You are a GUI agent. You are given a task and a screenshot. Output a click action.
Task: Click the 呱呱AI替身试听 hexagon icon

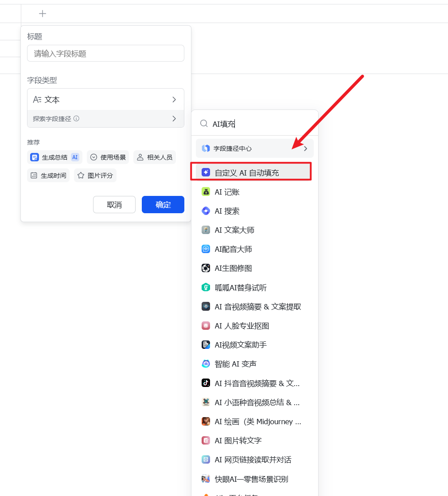[x=206, y=287]
